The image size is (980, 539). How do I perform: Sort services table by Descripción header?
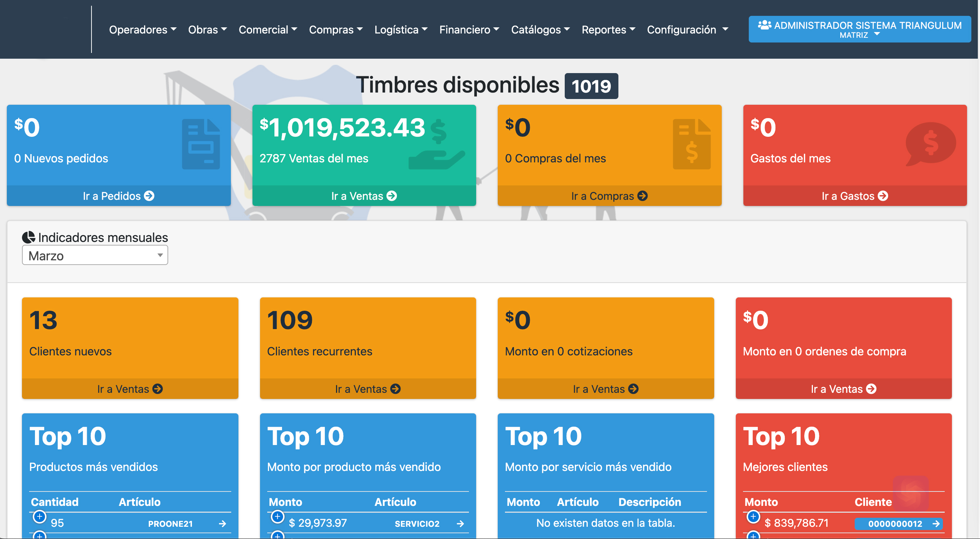click(649, 502)
